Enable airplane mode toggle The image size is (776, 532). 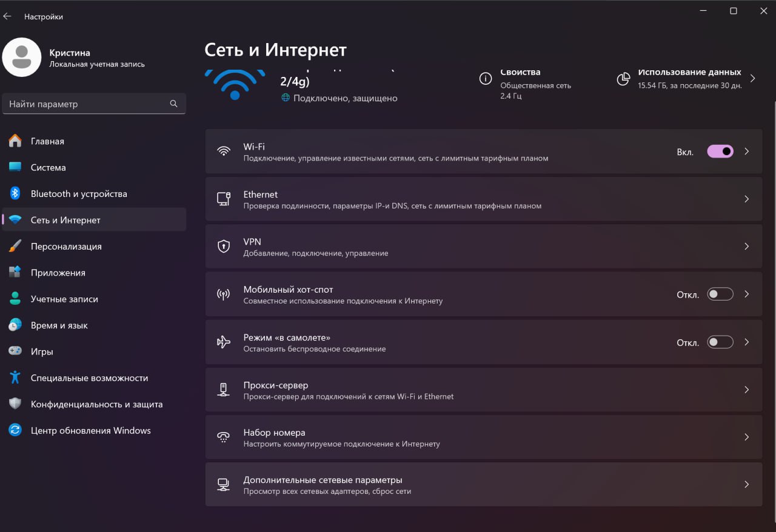click(x=720, y=342)
